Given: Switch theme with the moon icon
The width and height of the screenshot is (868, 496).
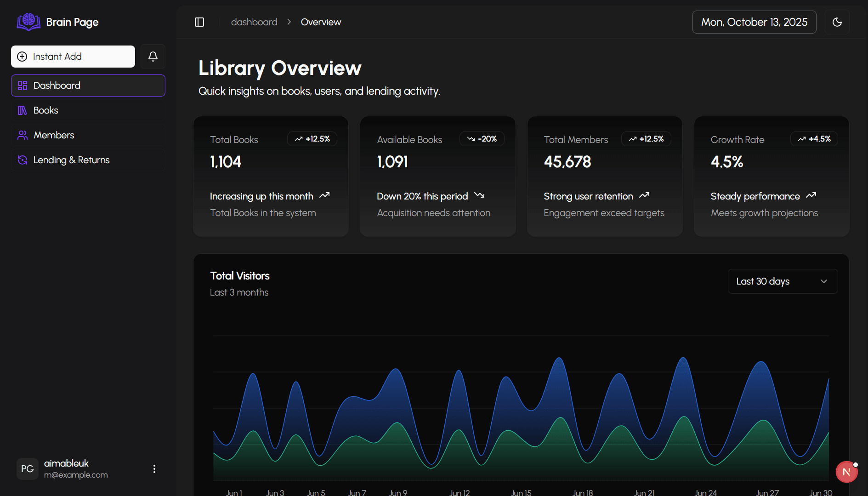Looking at the screenshot, I should click(x=837, y=22).
